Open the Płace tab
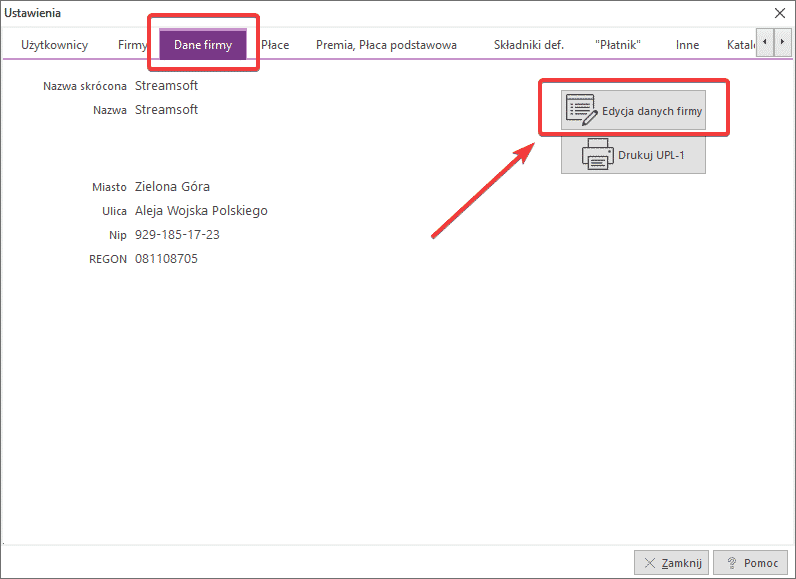This screenshot has width=796, height=579. pyautogui.click(x=275, y=45)
